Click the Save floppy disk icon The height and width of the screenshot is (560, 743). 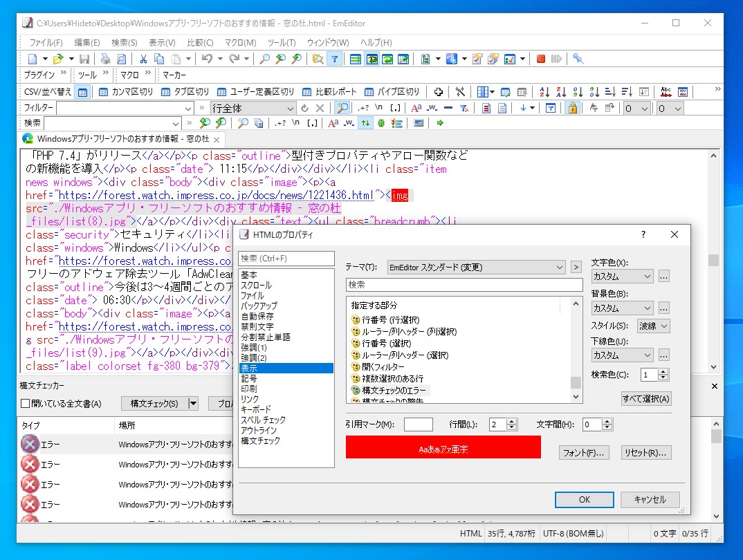(x=84, y=59)
